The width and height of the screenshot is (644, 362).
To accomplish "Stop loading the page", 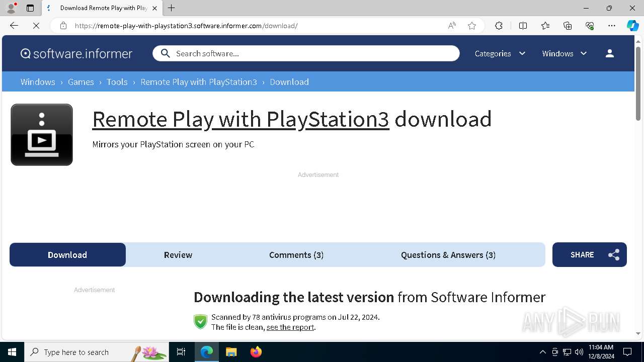I will (x=36, y=26).
